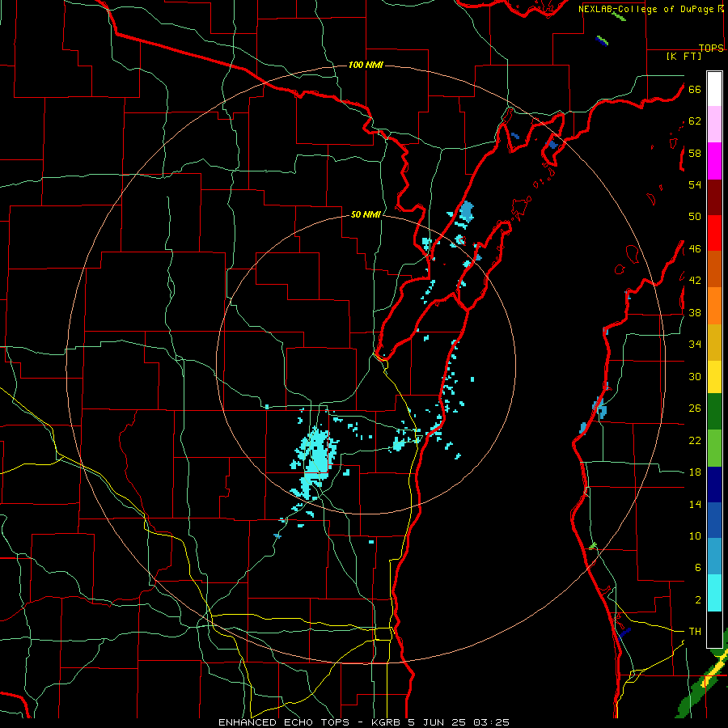Pick the dark orange legend swatch
Viewport: 728px width, 728px height.
coord(714,269)
